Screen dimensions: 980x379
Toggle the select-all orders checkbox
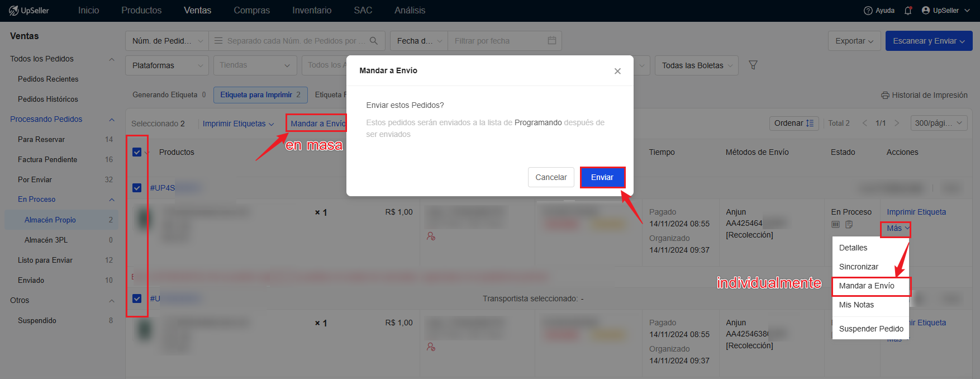[x=137, y=152]
